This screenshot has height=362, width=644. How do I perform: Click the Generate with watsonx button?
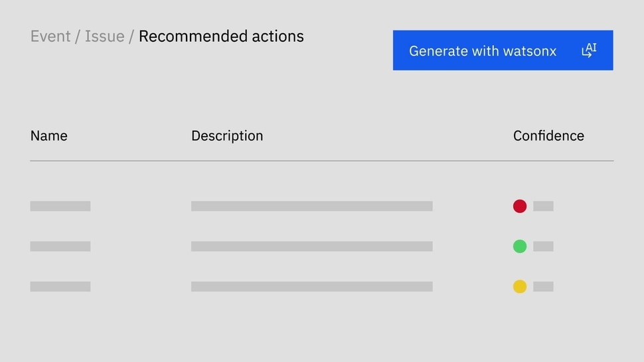pos(503,50)
